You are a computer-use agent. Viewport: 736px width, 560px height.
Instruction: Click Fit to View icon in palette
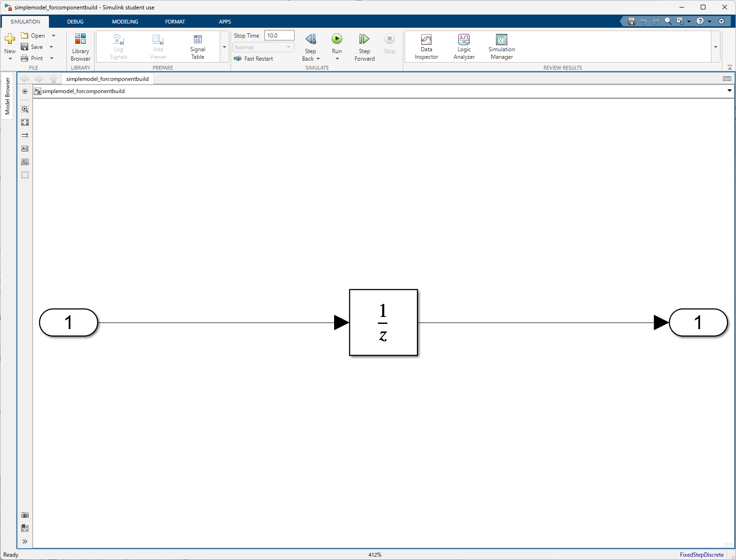[25, 122]
